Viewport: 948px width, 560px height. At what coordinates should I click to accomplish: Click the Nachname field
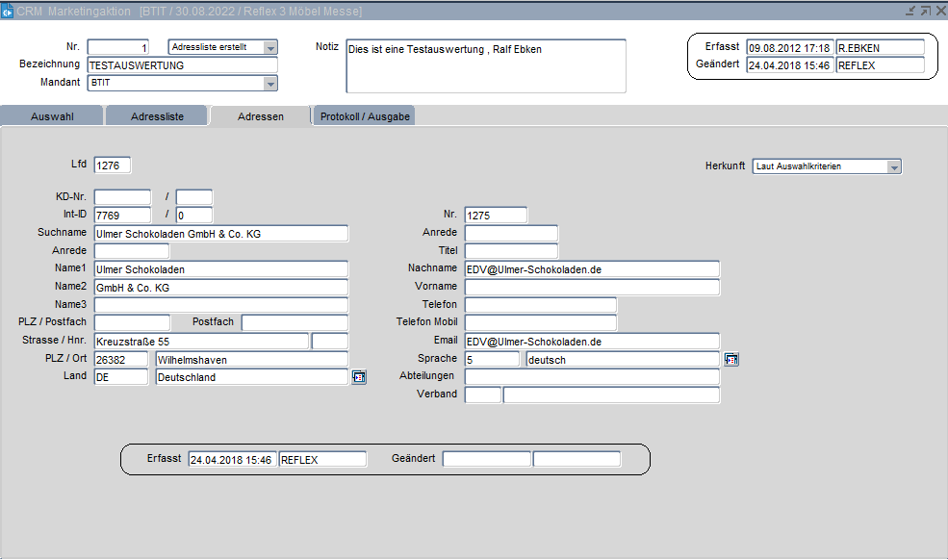[591, 269]
